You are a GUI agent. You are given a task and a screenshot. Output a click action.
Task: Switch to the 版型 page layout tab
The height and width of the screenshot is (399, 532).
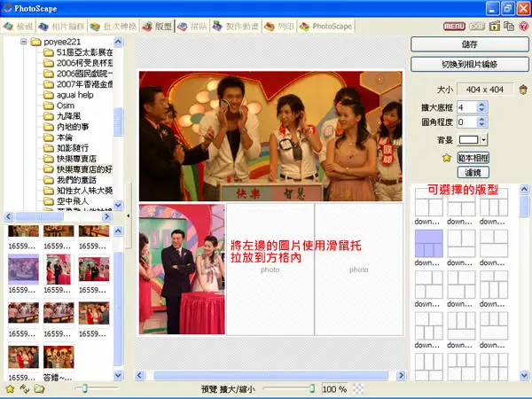click(157, 27)
